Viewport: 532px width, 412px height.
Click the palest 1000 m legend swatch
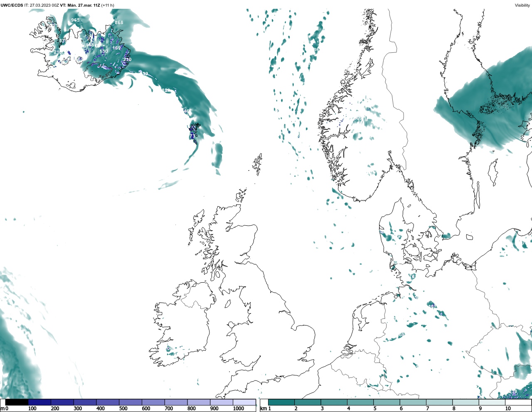pyautogui.click(x=244, y=402)
